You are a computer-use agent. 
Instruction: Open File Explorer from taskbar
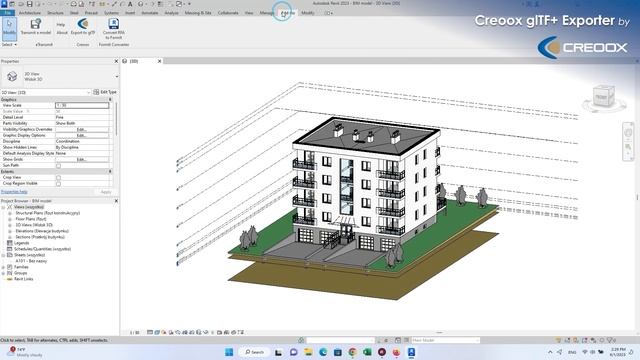click(x=308, y=352)
